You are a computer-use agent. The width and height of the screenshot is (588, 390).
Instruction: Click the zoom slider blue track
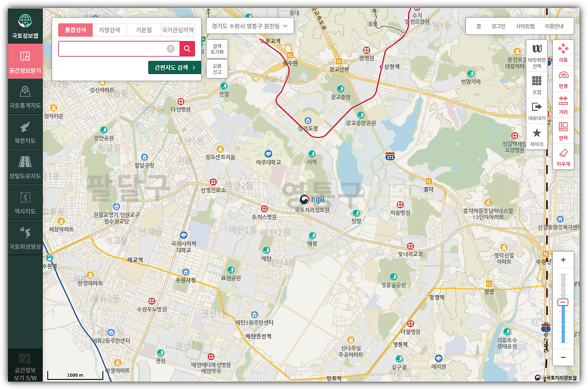click(563, 324)
